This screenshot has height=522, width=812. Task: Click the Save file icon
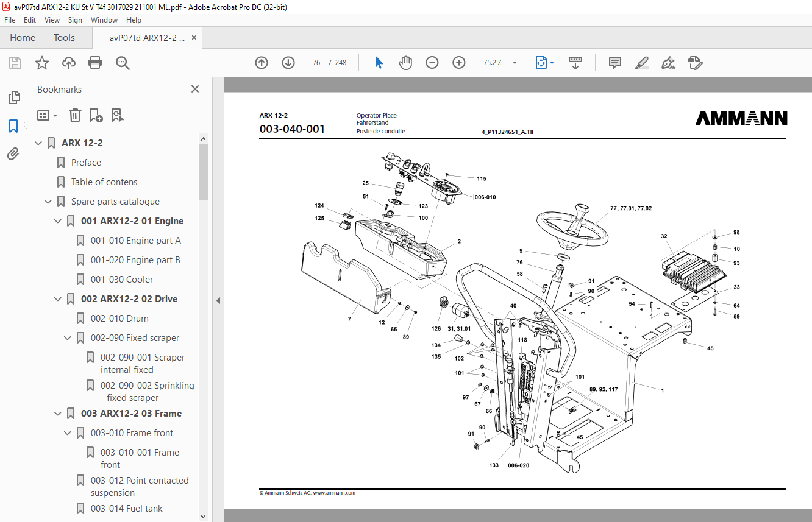(x=15, y=63)
